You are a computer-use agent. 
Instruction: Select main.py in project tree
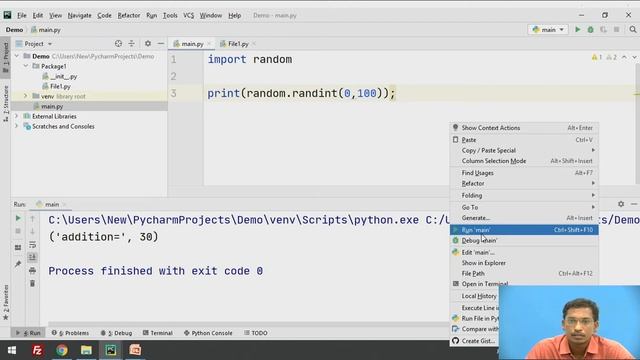[x=48, y=106]
